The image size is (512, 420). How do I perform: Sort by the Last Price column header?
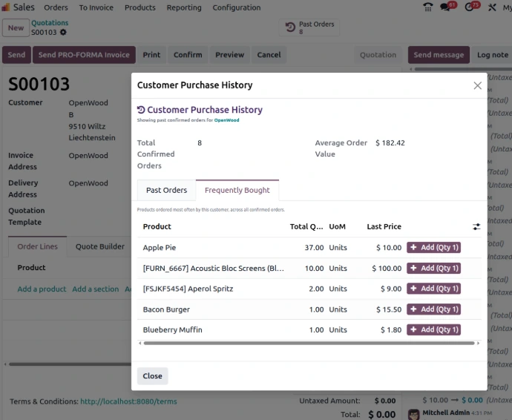(384, 226)
